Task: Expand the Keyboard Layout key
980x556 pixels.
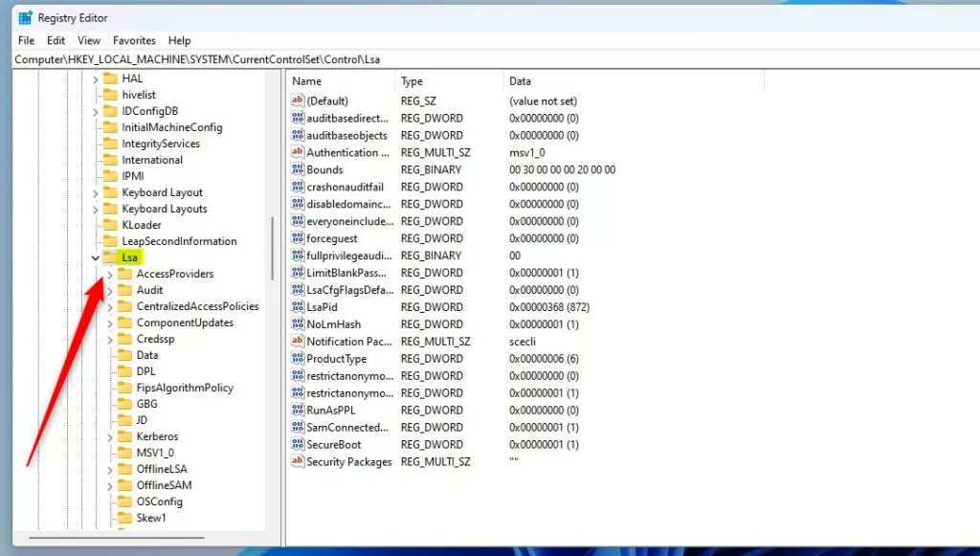Action: pyautogui.click(x=95, y=193)
